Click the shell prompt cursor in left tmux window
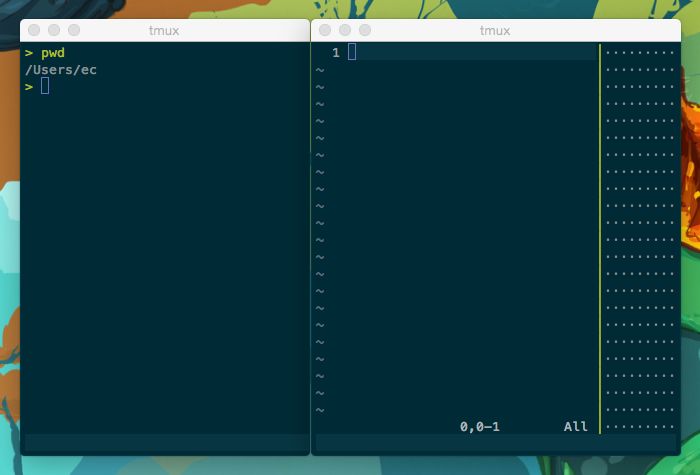 [45, 86]
